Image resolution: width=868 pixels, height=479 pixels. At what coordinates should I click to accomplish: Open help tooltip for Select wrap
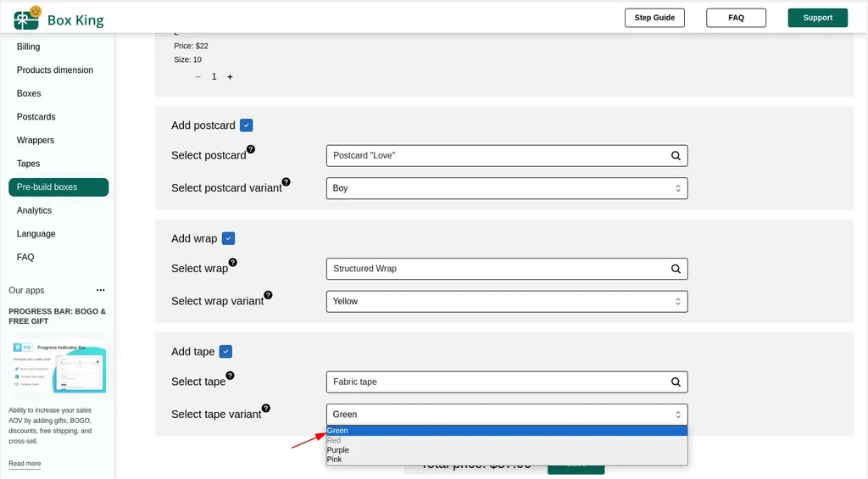(x=233, y=263)
